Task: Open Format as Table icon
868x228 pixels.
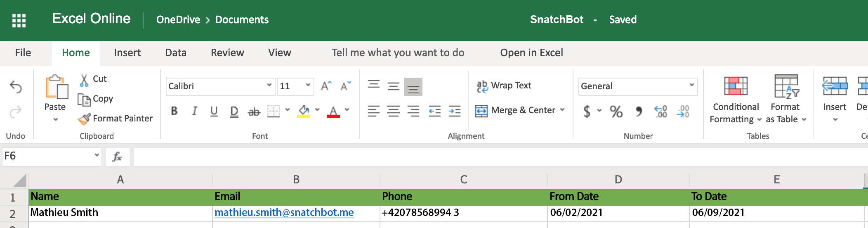Action: tap(786, 87)
